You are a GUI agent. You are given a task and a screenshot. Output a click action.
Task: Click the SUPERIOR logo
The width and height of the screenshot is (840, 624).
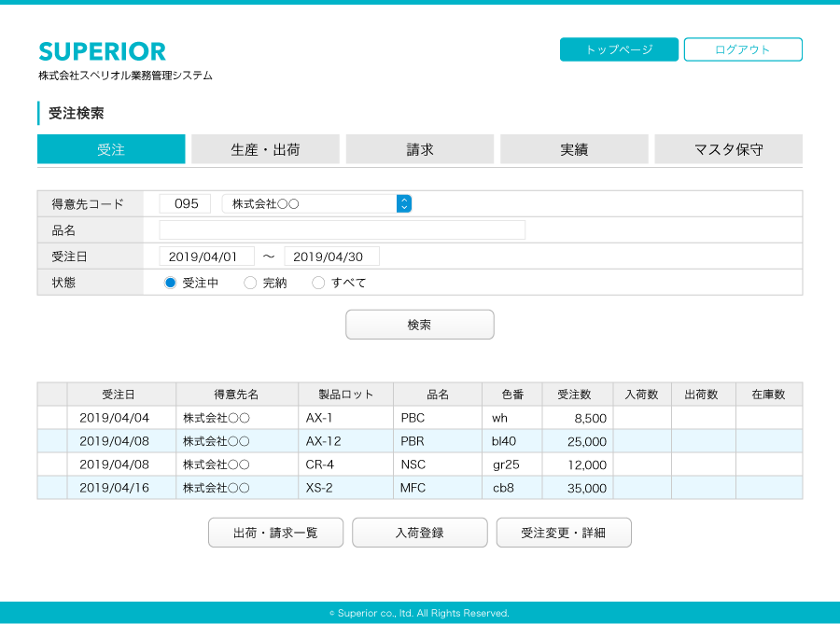pyautogui.click(x=103, y=51)
